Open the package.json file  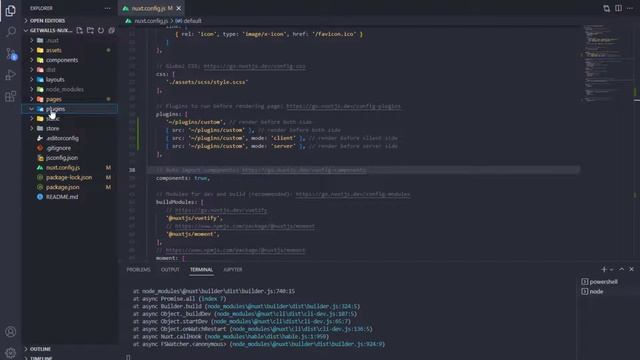click(x=62, y=187)
